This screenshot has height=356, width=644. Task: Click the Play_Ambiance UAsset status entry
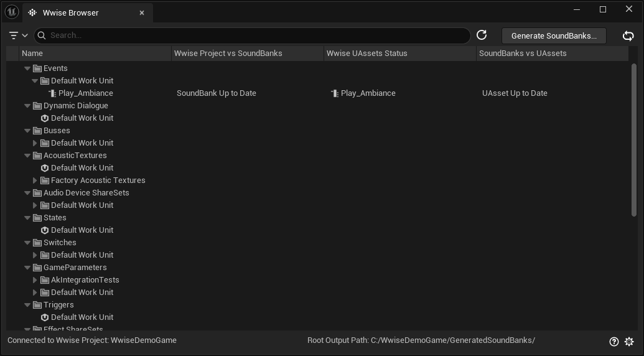pyautogui.click(x=368, y=93)
